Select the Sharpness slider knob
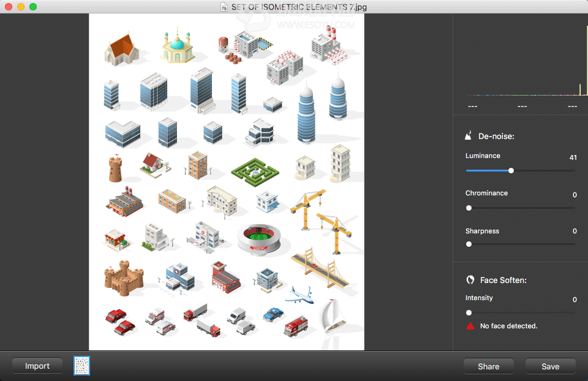Screen dimensions: 588x381 tap(469, 244)
